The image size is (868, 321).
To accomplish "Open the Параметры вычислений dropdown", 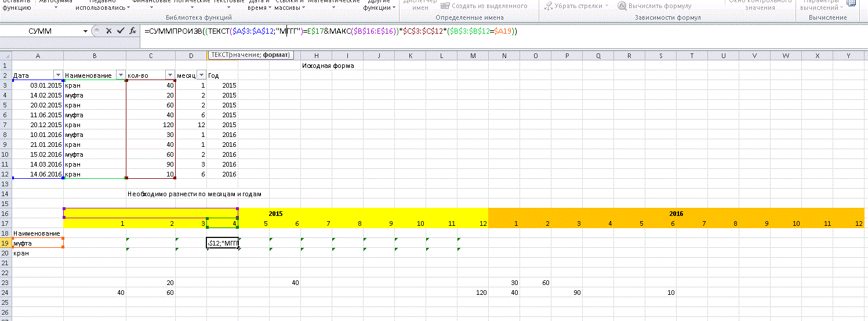I will (823, 6).
